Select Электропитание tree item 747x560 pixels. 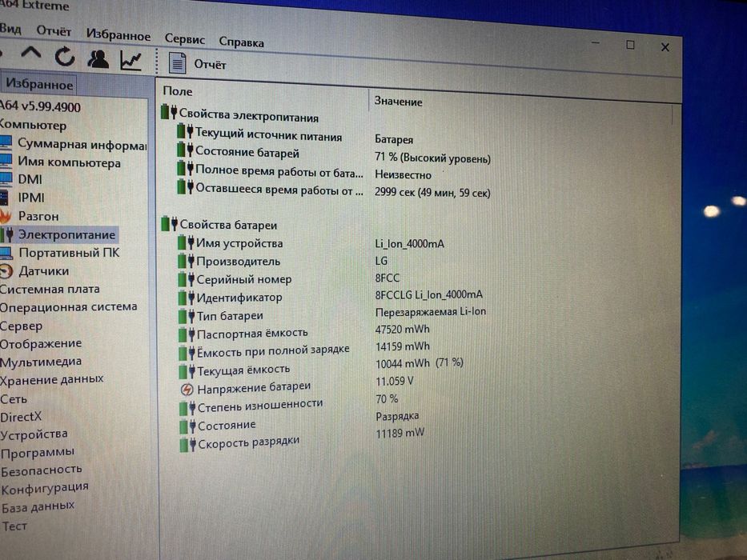(66, 234)
